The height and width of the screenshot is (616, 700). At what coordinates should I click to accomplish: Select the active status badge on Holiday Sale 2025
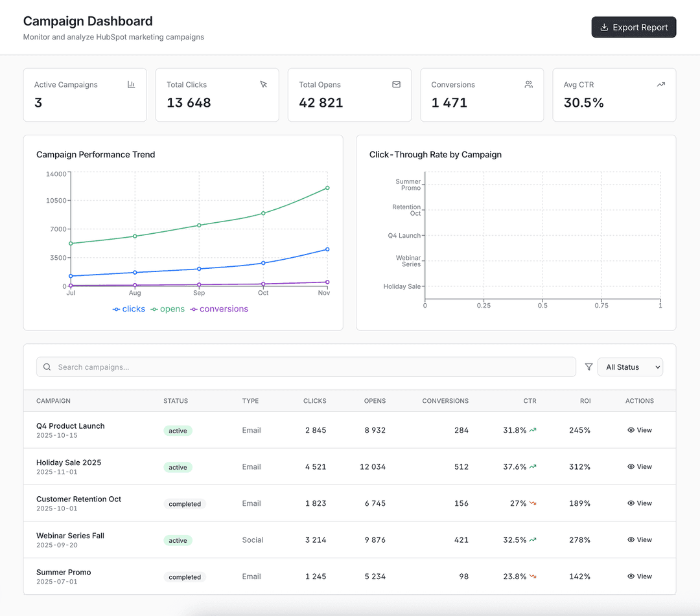click(178, 467)
